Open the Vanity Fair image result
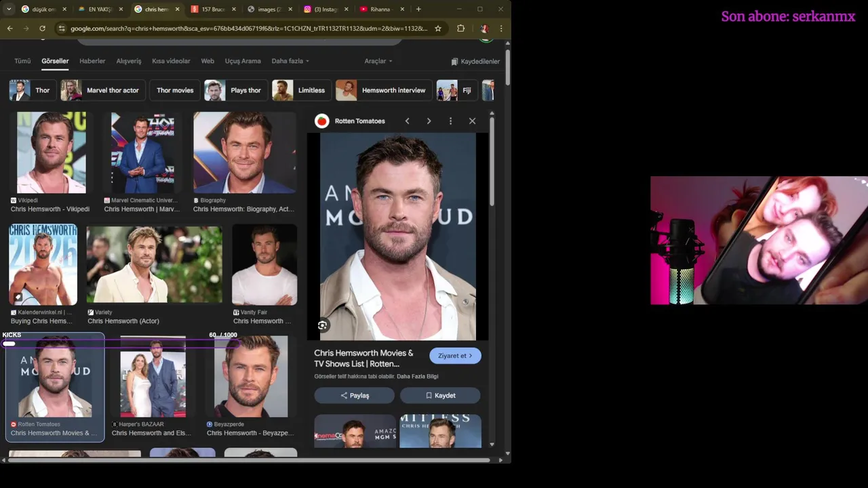 tap(264, 264)
